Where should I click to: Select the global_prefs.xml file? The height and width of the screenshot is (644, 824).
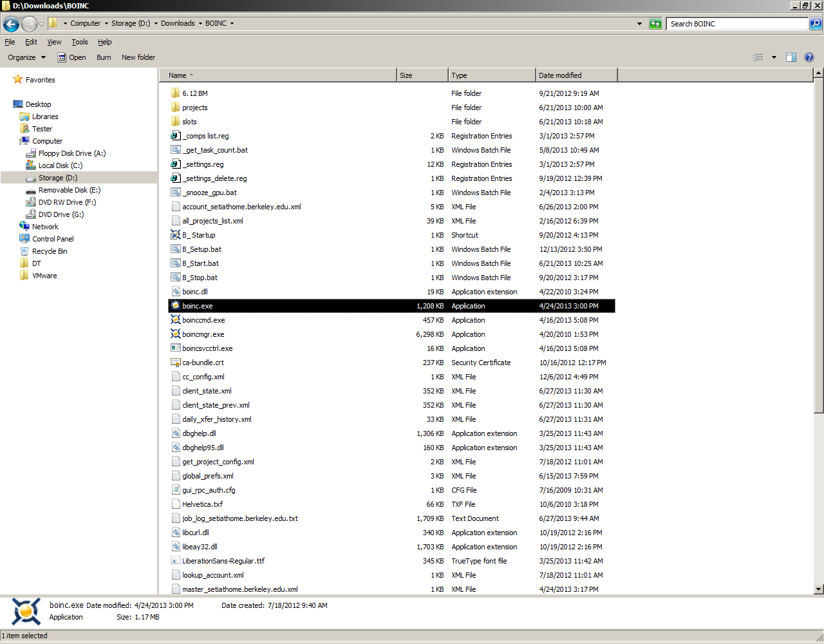391,476
